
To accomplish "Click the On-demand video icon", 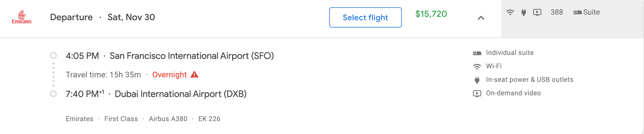I will (477, 93).
